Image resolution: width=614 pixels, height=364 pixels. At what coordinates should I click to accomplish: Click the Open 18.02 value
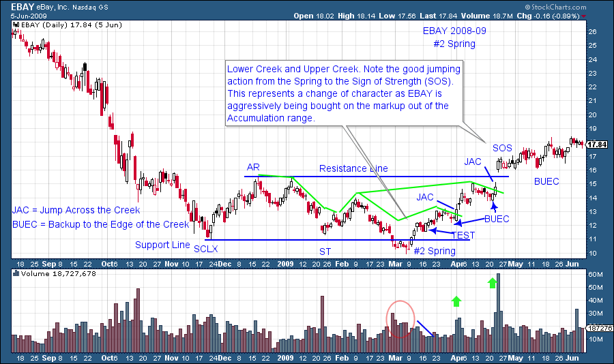[x=314, y=16]
